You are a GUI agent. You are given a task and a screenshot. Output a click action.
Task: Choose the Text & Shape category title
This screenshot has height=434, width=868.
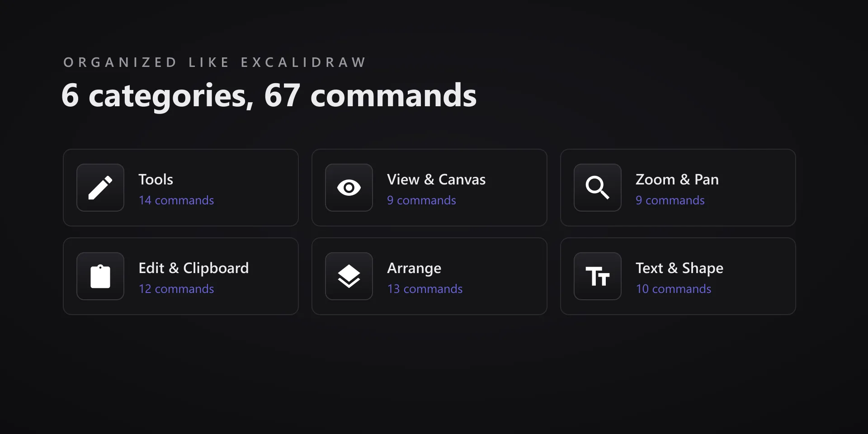tap(679, 268)
